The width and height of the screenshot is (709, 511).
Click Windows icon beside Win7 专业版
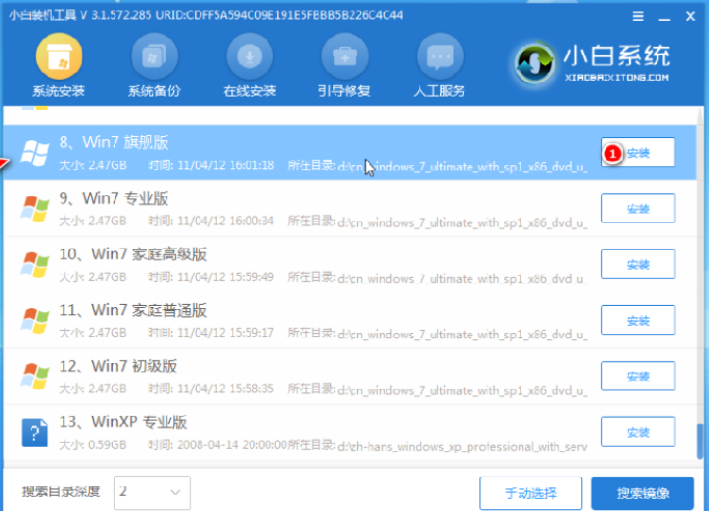pyautogui.click(x=35, y=208)
